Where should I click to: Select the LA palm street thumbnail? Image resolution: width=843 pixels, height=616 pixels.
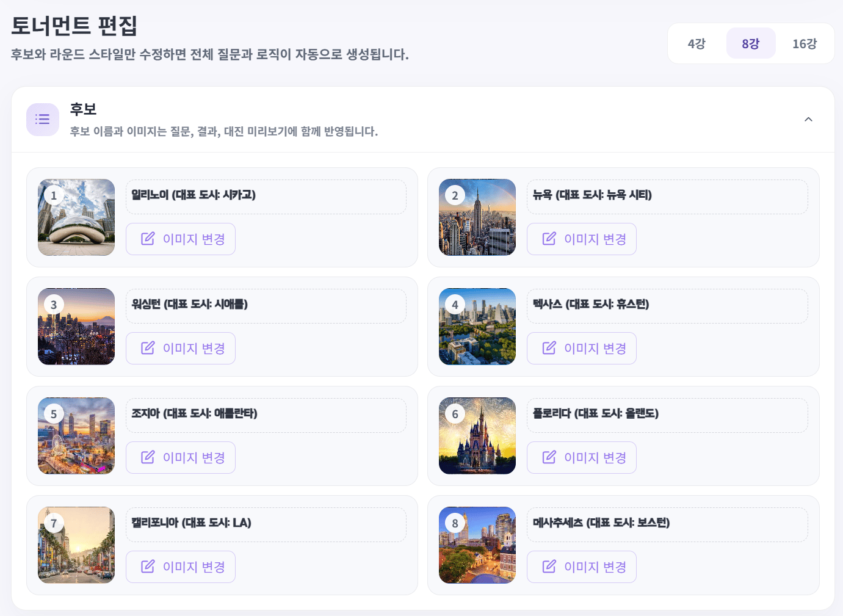tap(76, 545)
